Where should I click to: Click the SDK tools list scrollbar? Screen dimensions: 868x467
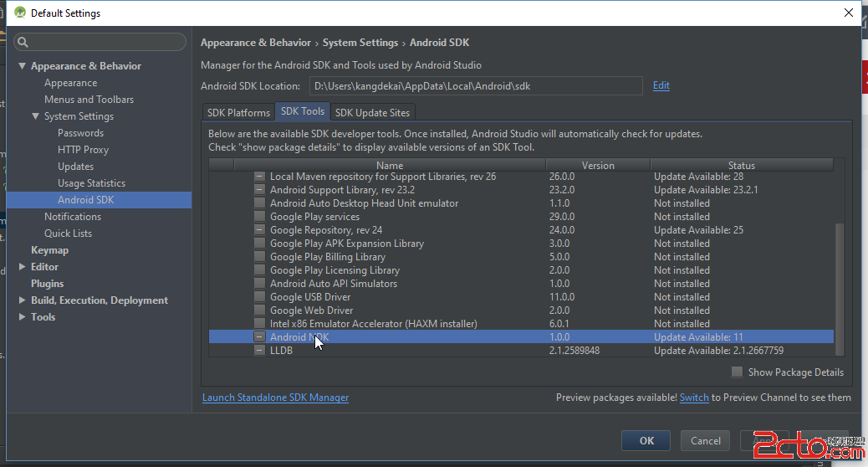[x=840, y=285]
